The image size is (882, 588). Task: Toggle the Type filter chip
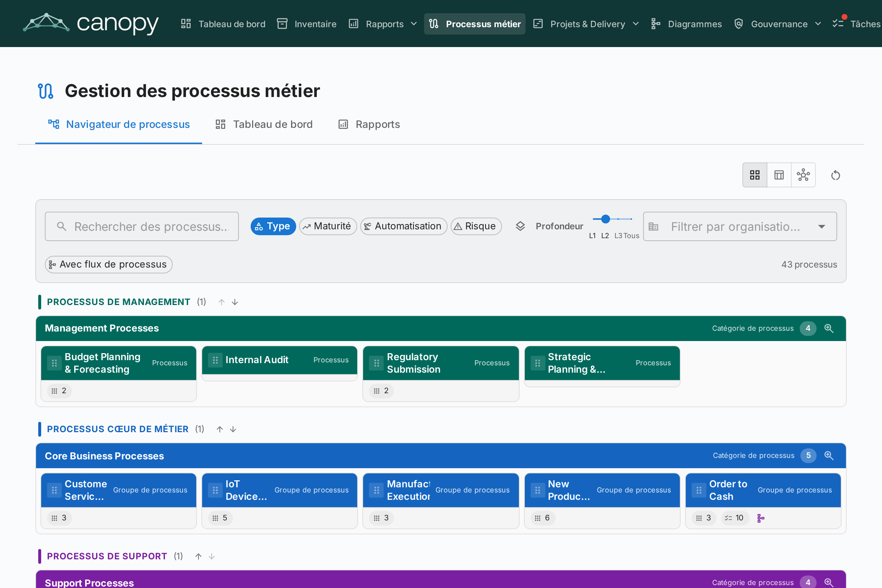point(273,226)
